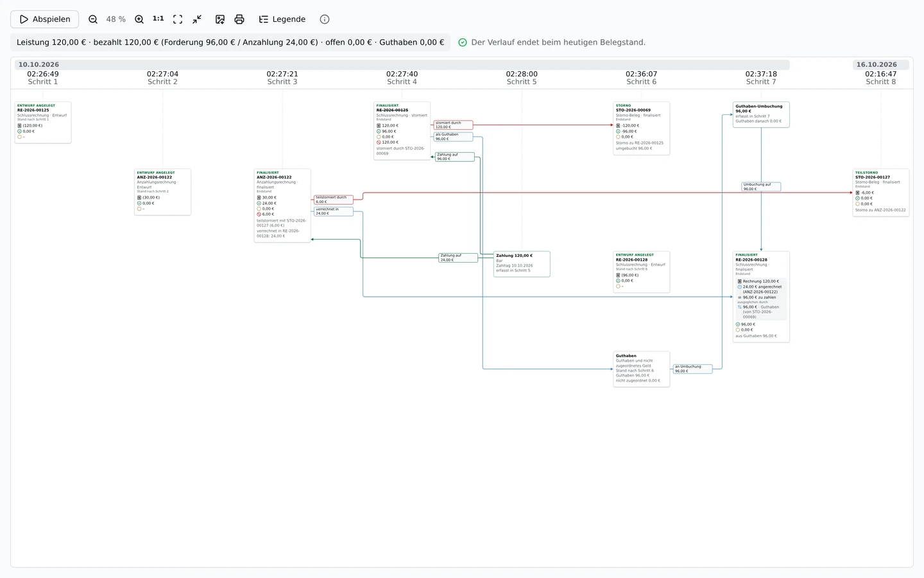Viewport: 924px width, 578px height.
Task: Select the Schritt 6 timeline header
Action: point(642,78)
